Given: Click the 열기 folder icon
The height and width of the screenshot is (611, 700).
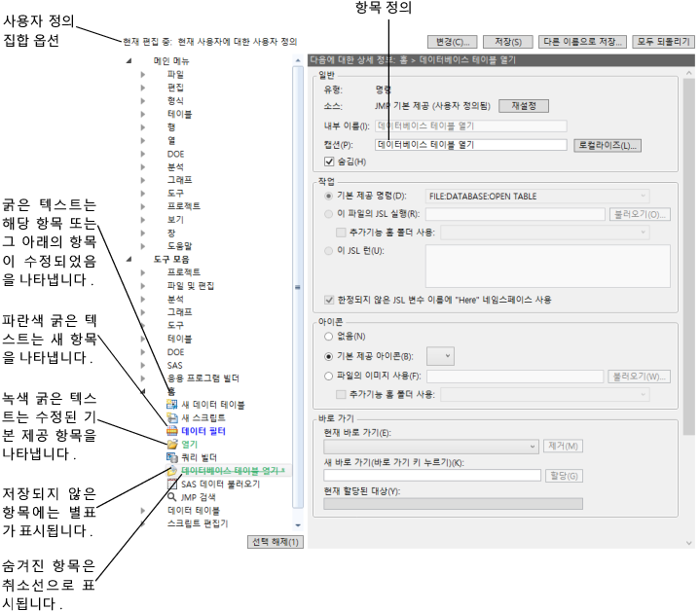Looking at the screenshot, I should click(172, 445).
